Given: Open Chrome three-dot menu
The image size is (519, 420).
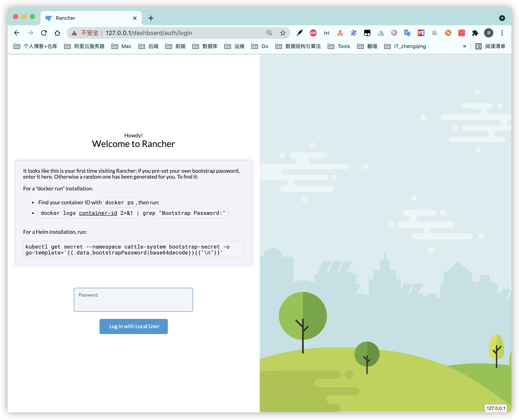Looking at the screenshot, I should click(x=502, y=33).
